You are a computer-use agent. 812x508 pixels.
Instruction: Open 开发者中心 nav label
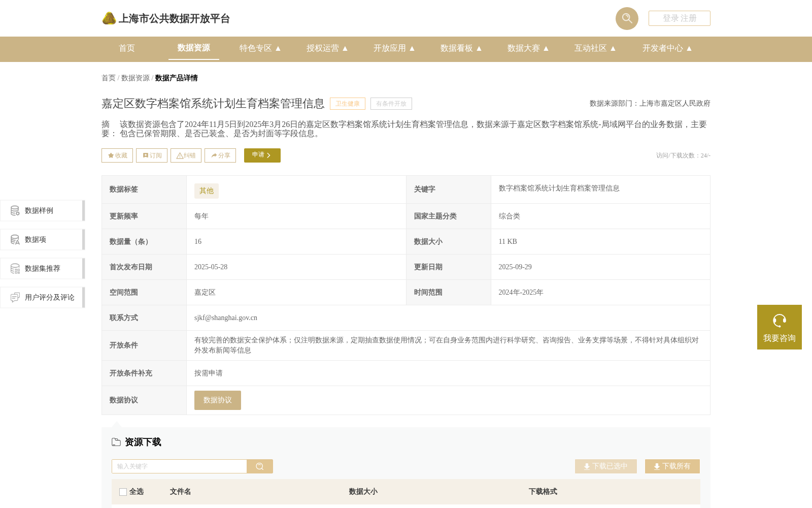663,48
